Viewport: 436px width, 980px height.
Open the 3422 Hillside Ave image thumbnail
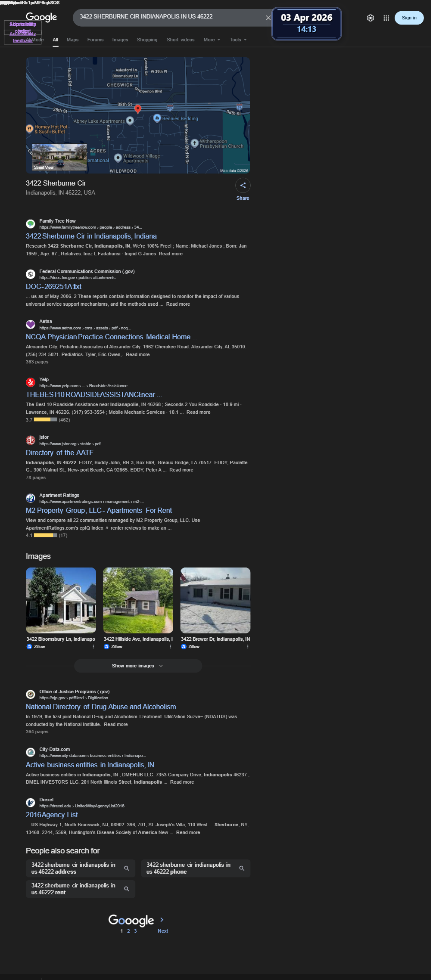tap(138, 600)
